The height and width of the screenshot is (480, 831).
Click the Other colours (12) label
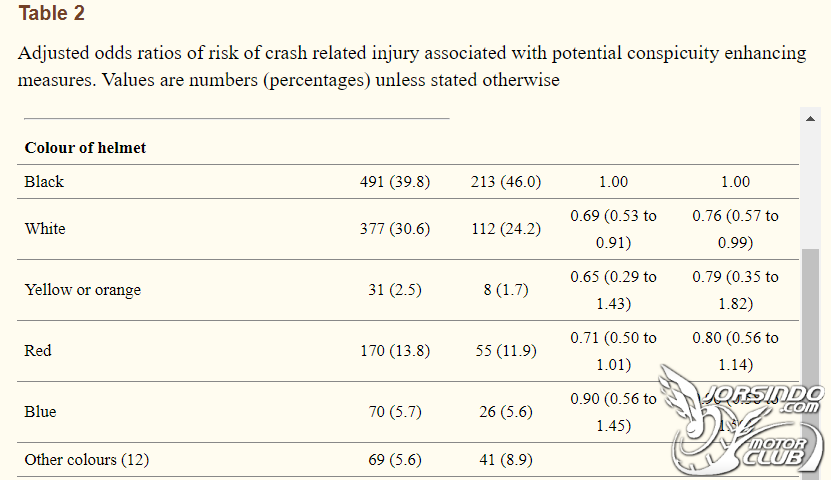[86, 459]
